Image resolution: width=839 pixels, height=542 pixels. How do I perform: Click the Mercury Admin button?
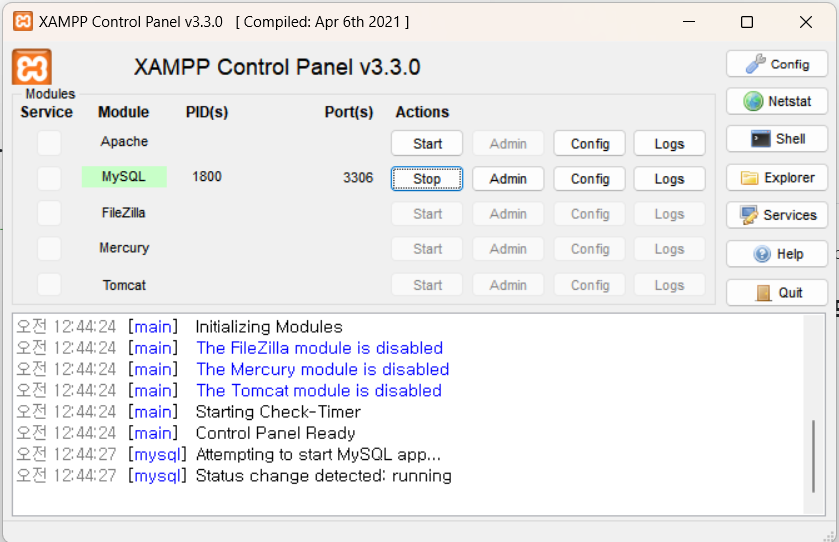tap(508, 249)
